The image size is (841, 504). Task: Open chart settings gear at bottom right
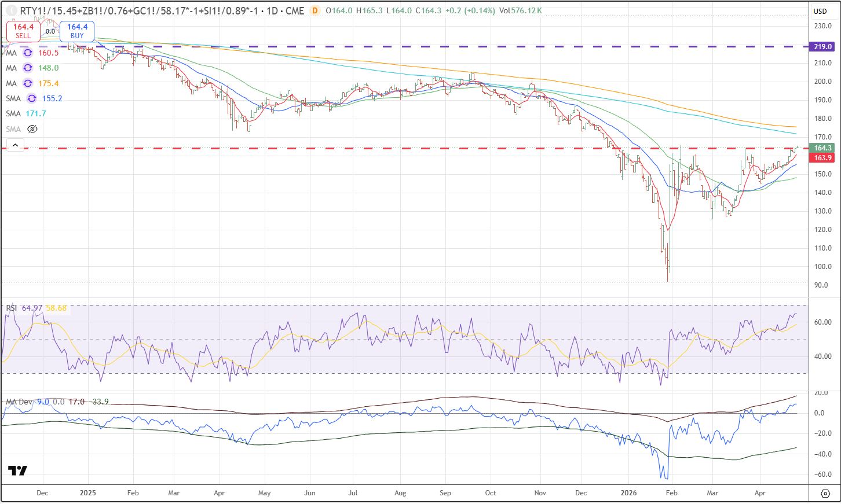825,493
